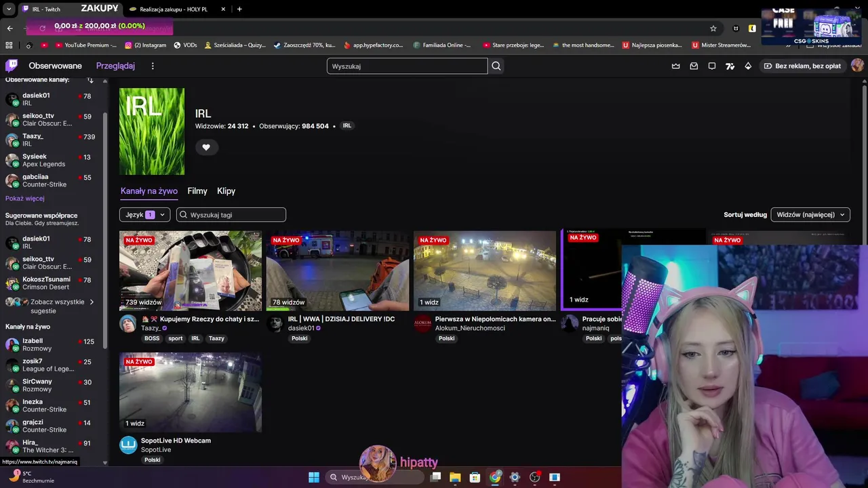
Task: Open Mister Streamerów bookmark
Action: [x=722, y=45]
